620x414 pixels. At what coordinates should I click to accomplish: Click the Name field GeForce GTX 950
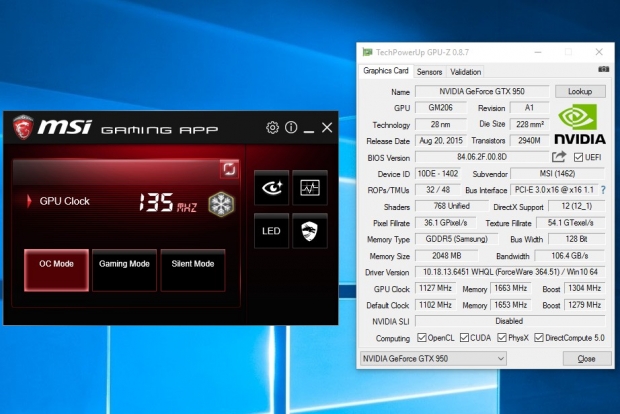pos(482,91)
